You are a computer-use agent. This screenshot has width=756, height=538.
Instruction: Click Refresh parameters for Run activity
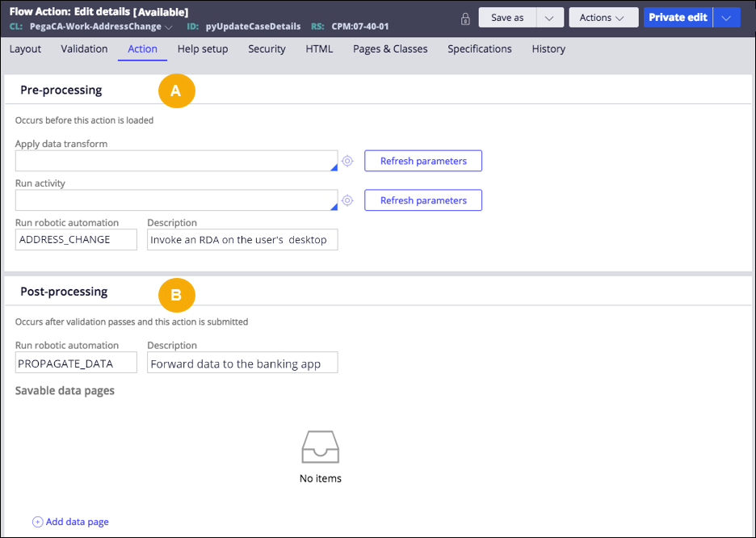click(x=423, y=200)
